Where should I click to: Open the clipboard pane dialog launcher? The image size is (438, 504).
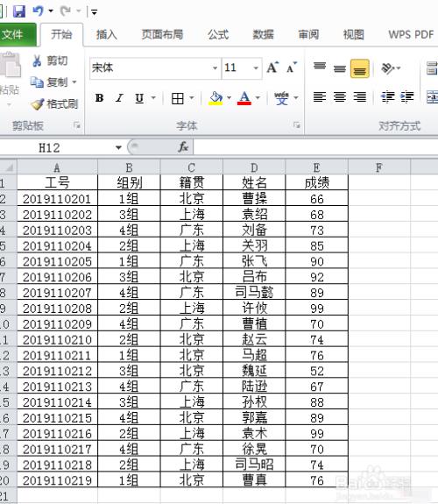click(x=77, y=125)
